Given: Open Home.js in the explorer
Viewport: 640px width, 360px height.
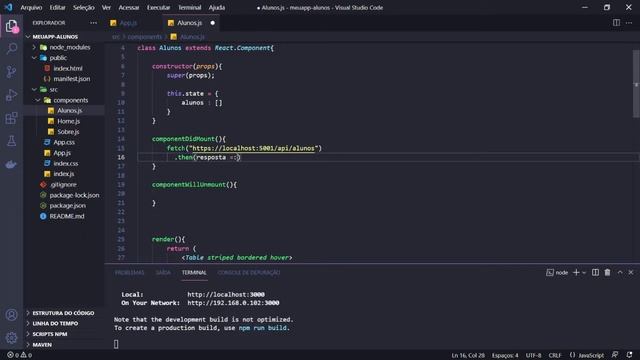Looking at the screenshot, I should pos(69,121).
